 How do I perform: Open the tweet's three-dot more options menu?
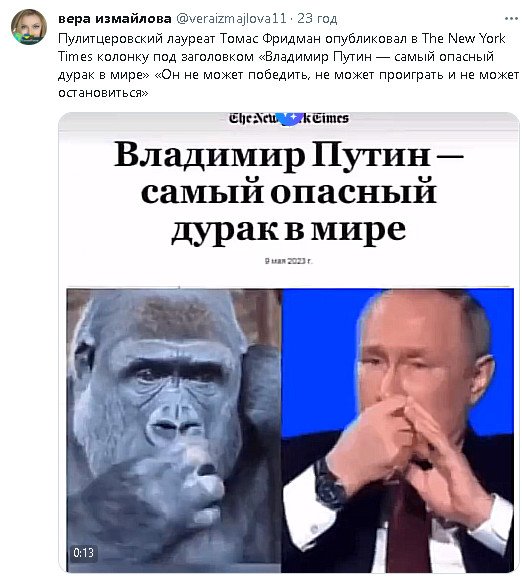[x=511, y=18]
